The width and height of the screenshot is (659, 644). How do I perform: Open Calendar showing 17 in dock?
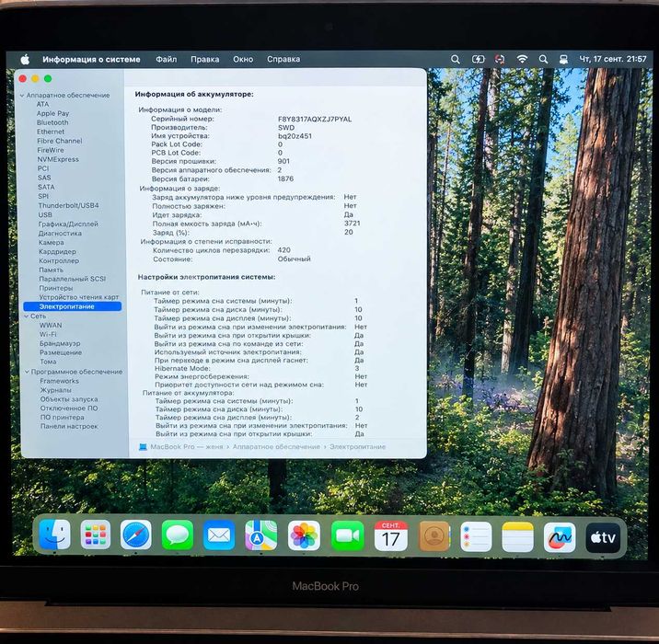391,536
